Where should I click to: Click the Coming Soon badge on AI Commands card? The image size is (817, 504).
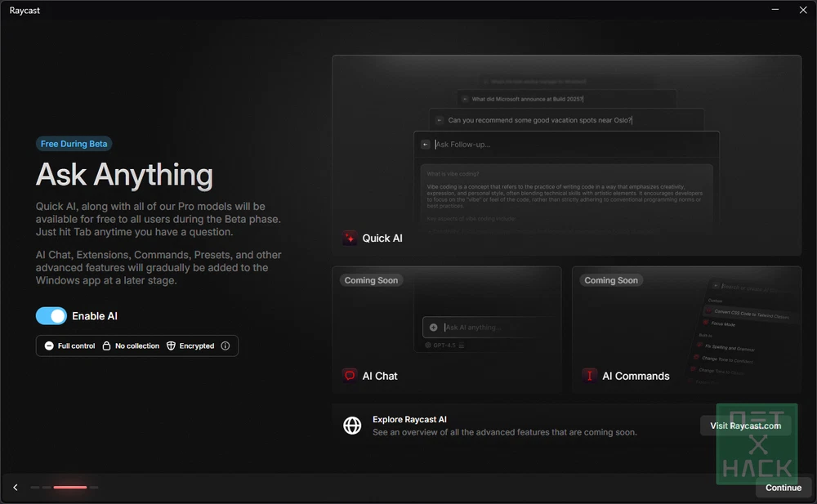[x=611, y=280]
